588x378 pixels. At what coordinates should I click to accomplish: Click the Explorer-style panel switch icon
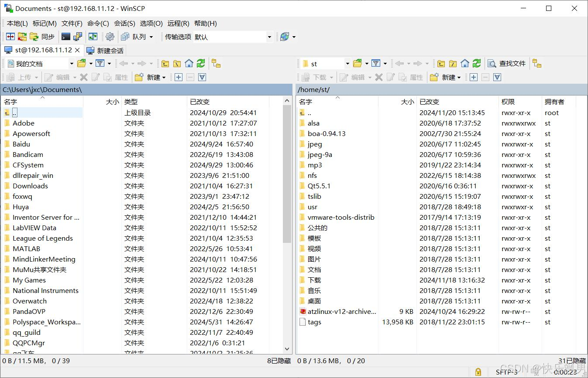coord(93,37)
